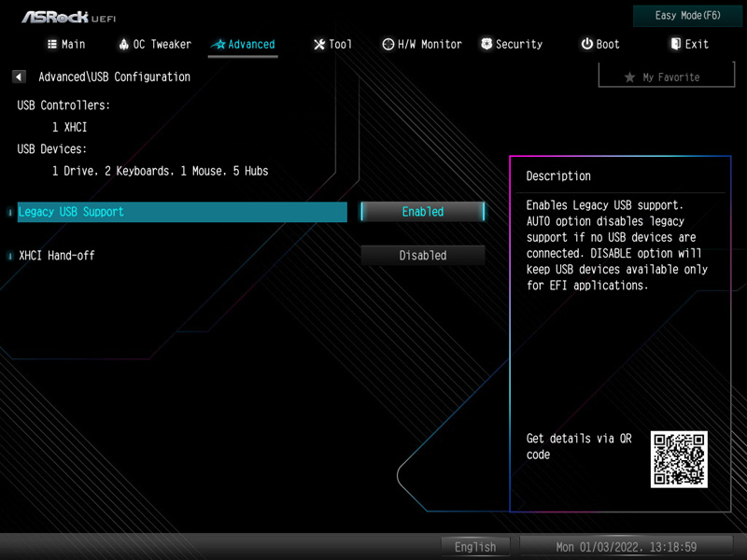Go to the H/W Monitor tab
Image resolution: width=747 pixels, height=560 pixels.
pyautogui.click(x=422, y=44)
